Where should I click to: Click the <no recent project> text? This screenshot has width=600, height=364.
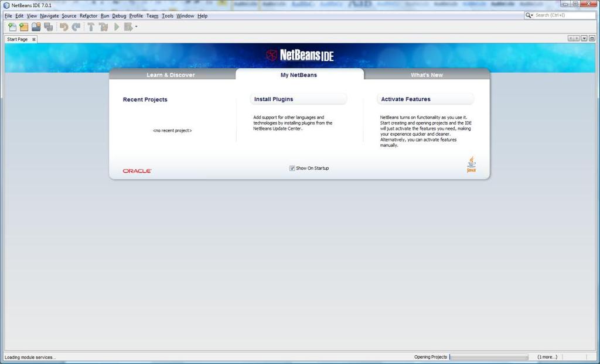point(172,131)
